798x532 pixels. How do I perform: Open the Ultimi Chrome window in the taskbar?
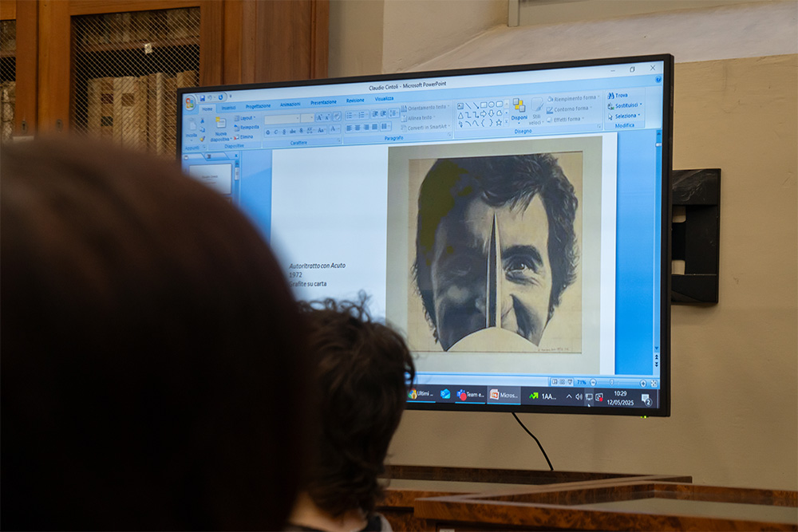pyautogui.click(x=421, y=394)
